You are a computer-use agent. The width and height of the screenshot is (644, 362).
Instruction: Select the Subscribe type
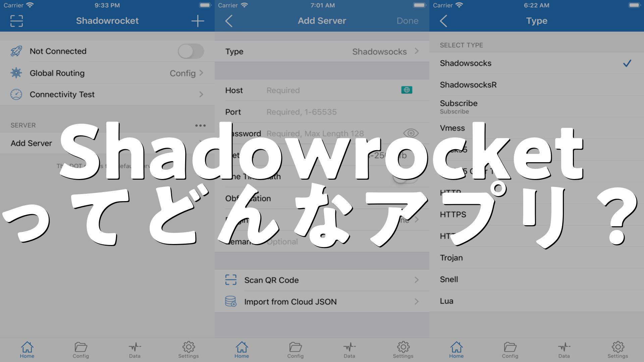coord(537,107)
